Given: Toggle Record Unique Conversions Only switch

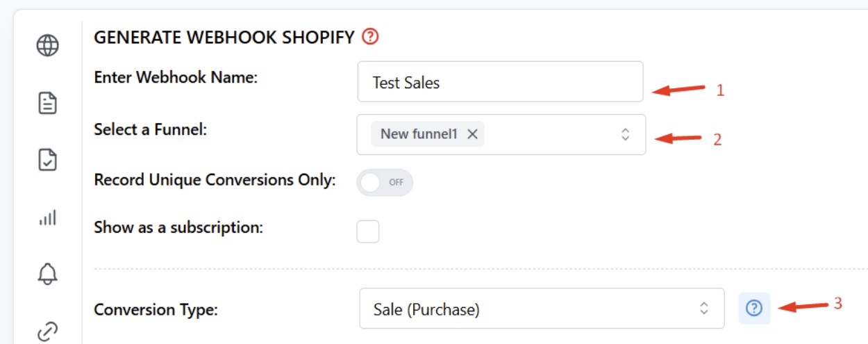Looking at the screenshot, I should click(385, 182).
